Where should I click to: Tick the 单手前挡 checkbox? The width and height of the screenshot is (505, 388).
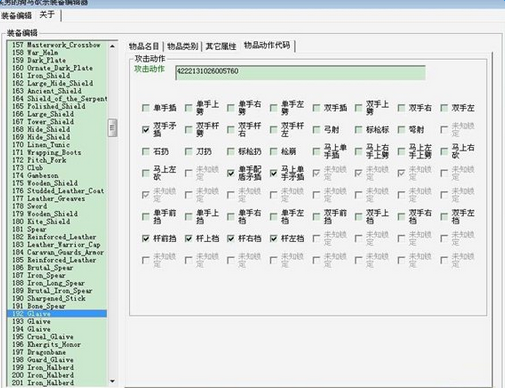(146, 217)
